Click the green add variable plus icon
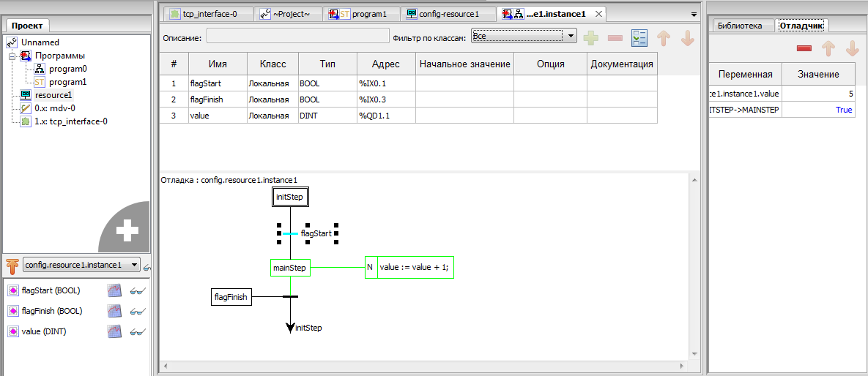 point(590,38)
